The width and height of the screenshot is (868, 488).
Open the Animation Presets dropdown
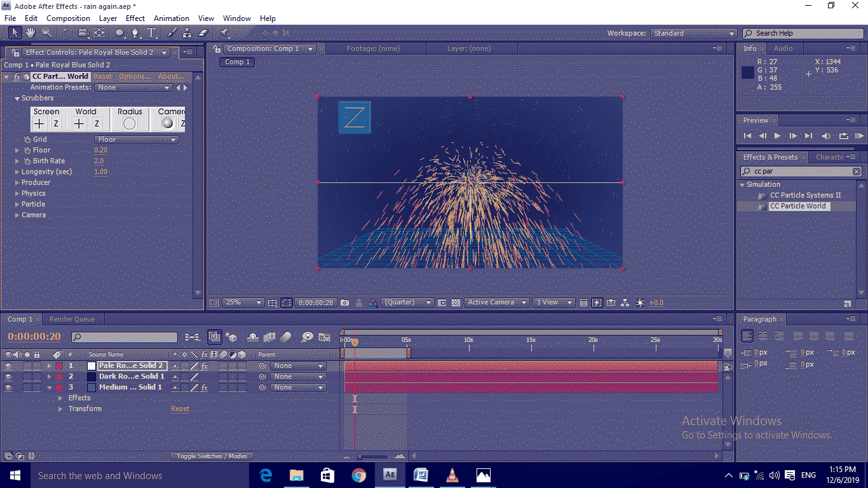(x=133, y=88)
